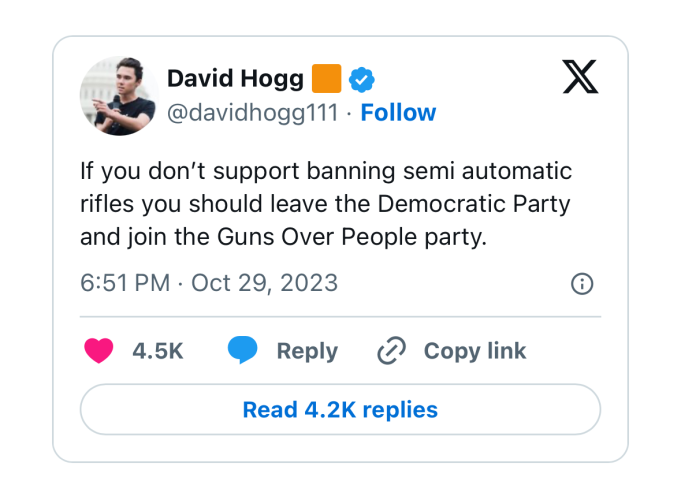Click the blue verified checkmark badge
Viewport: 681px width, 500px height.
[362, 79]
